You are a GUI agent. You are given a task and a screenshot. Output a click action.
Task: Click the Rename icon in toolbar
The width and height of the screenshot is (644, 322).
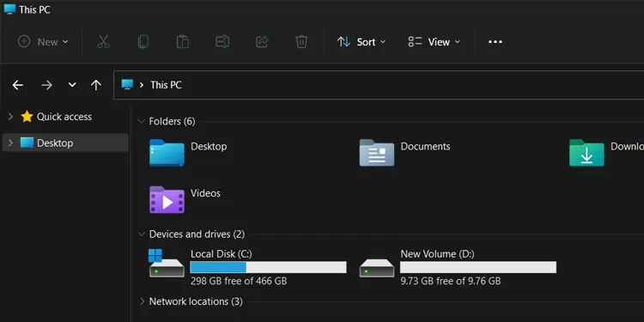pos(222,42)
